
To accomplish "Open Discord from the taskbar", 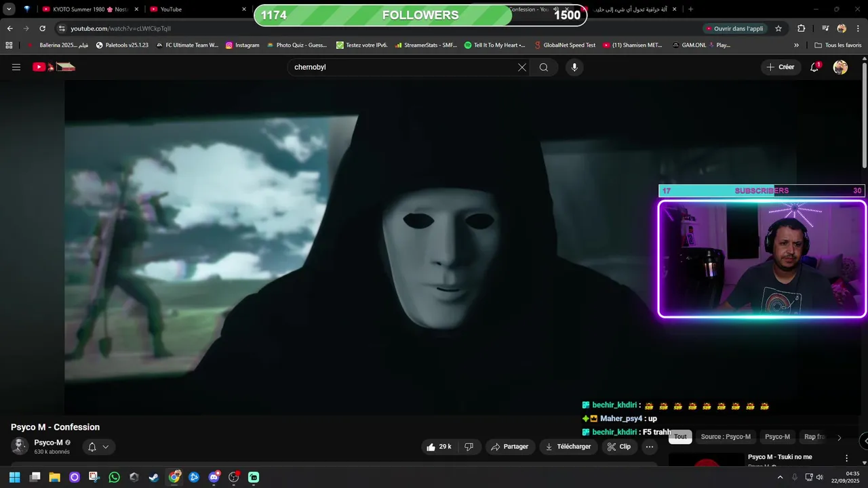I will 214,477.
